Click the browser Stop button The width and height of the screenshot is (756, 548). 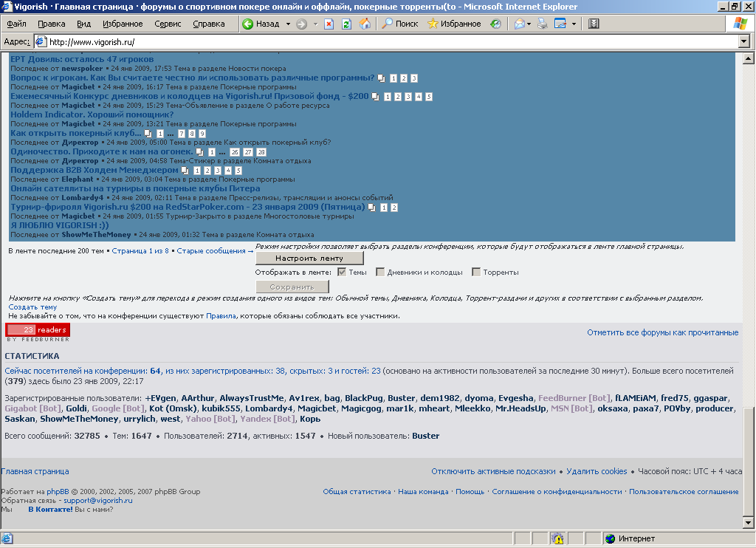(329, 24)
